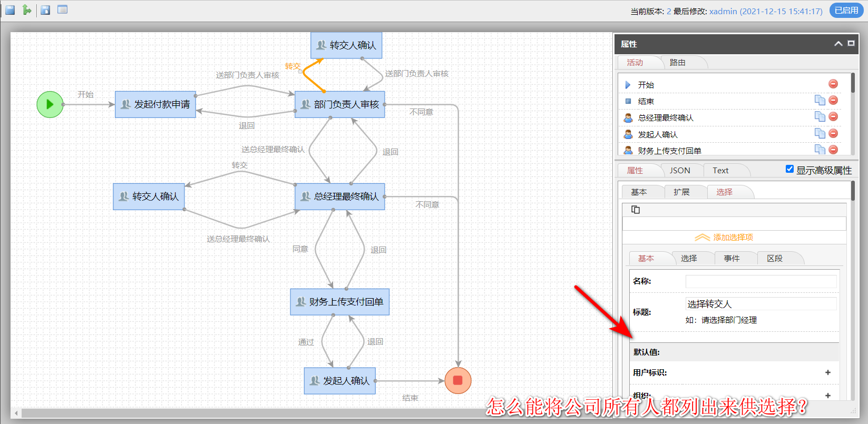Click the 名称 input field
868x424 pixels.
point(761,281)
